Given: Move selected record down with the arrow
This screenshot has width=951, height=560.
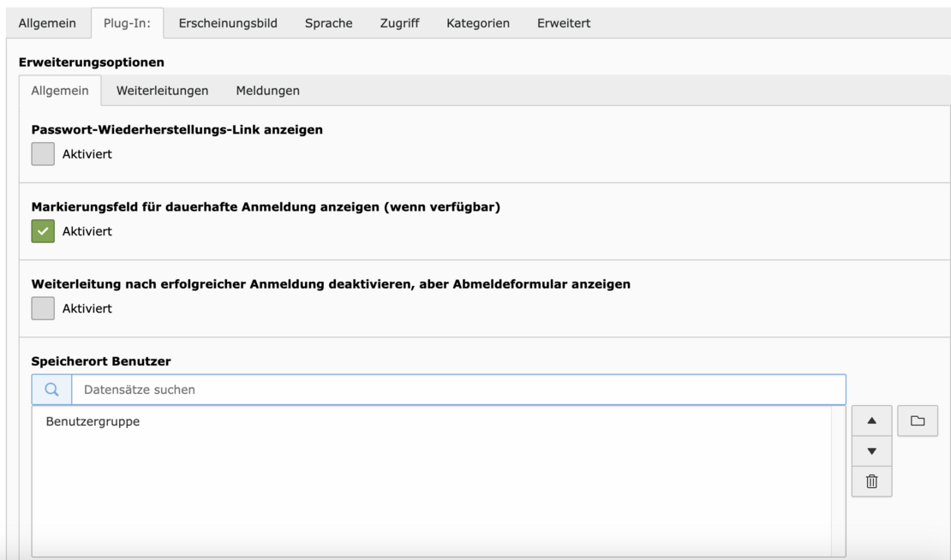Looking at the screenshot, I should pos(871,451).
